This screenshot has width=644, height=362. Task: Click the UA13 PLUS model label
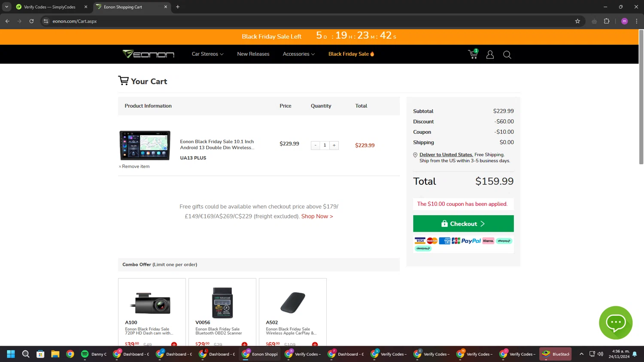(193, 158)
